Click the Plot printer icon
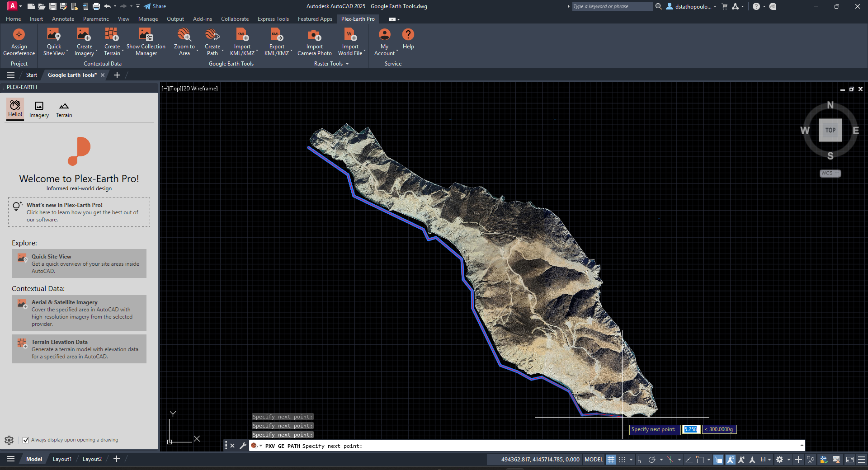Screen dimensions: 868x470 pos(96,6)
